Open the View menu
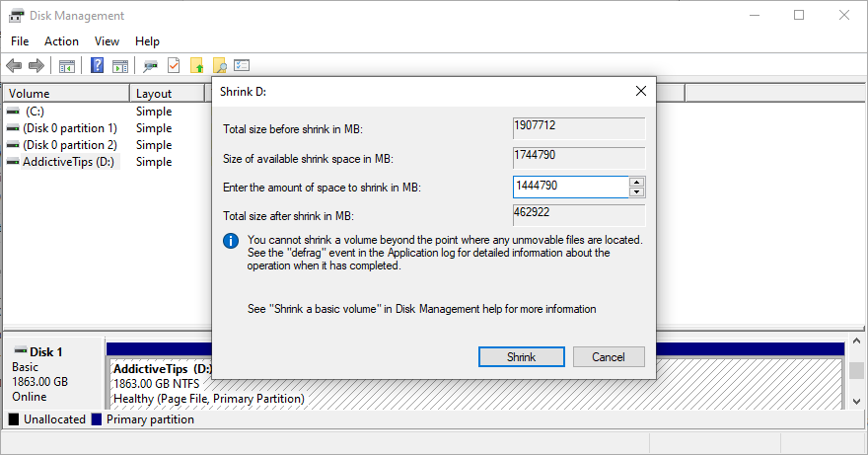 (107, 41)
